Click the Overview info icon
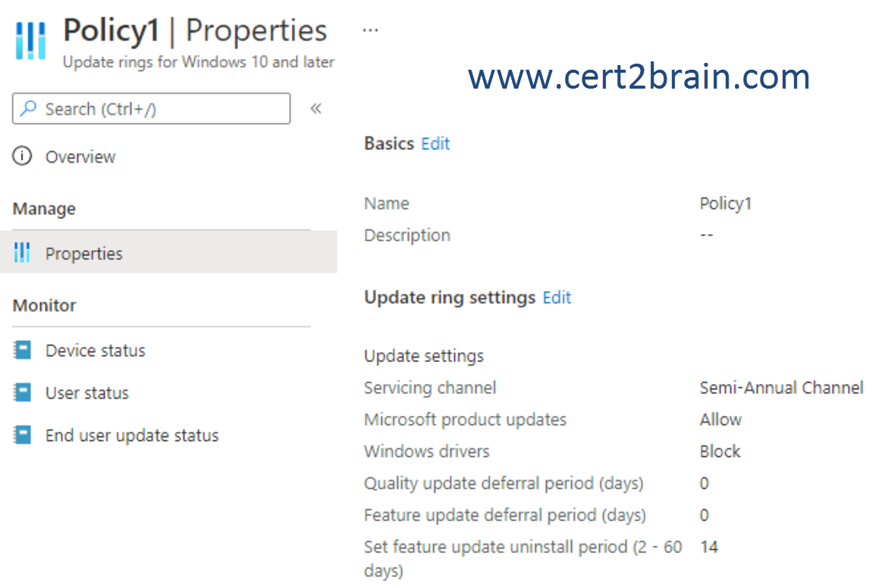The height and width of the screenshot is (588, 885). point(23,156)
